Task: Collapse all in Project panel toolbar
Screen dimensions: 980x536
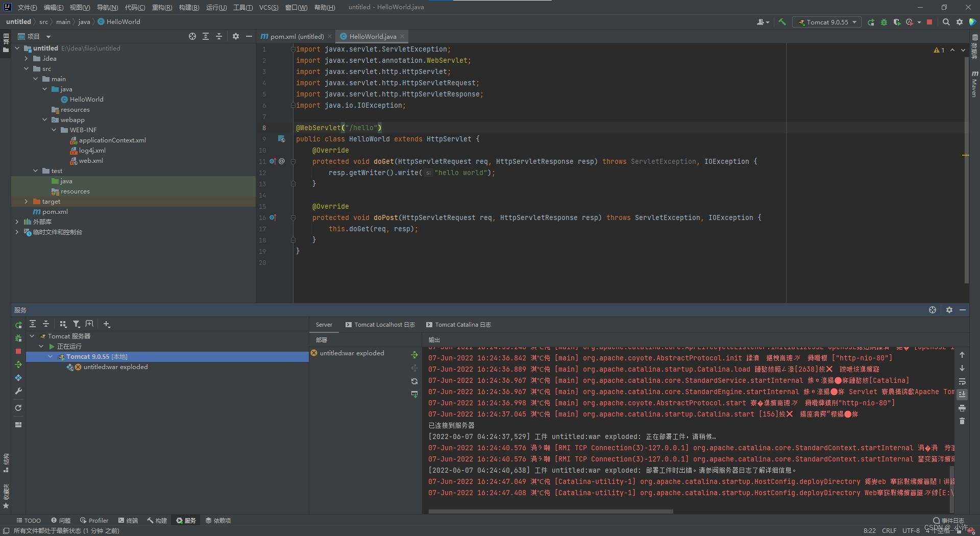Action: pos(219,36)
